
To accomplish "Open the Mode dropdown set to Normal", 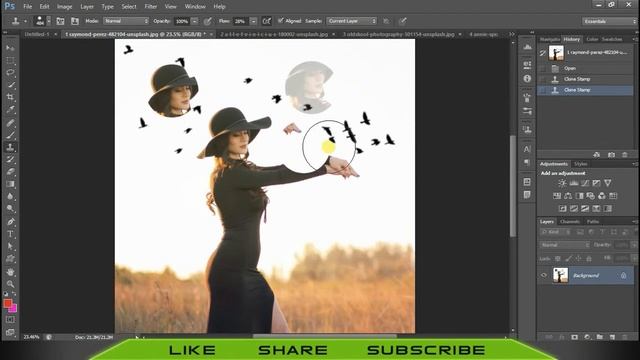I will pyautogui.click(x=126, y=21).
